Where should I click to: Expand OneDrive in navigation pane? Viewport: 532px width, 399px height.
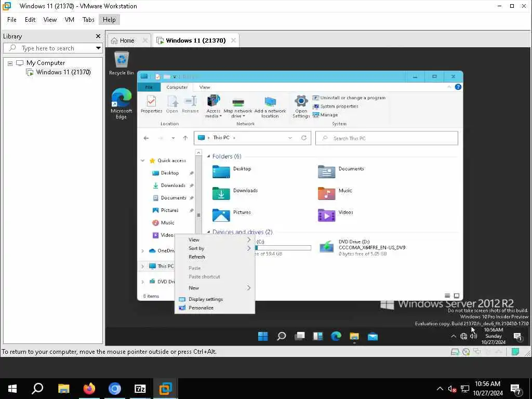(143, 251)
